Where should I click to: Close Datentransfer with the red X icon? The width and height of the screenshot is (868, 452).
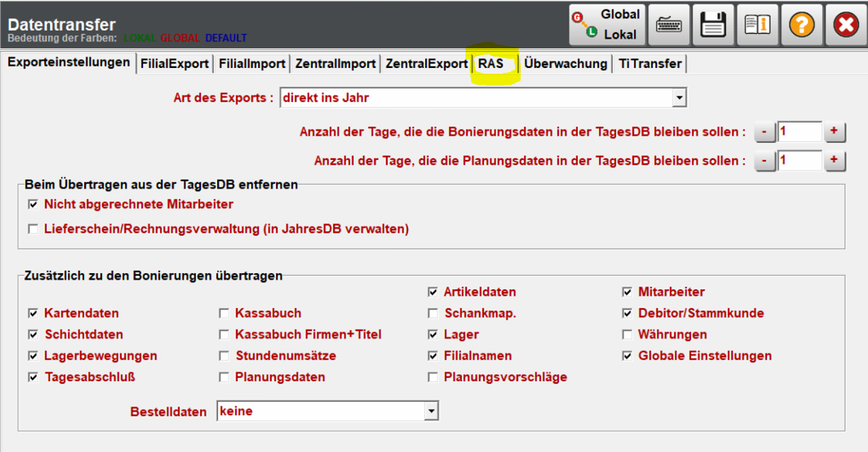[x=845, y=25]
